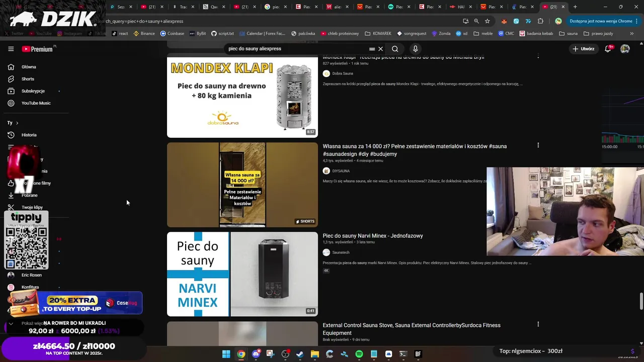This screenshot has height=362, width=644.
Task: Open OBS Studio from the taskbar
Action: click(285, 354)
